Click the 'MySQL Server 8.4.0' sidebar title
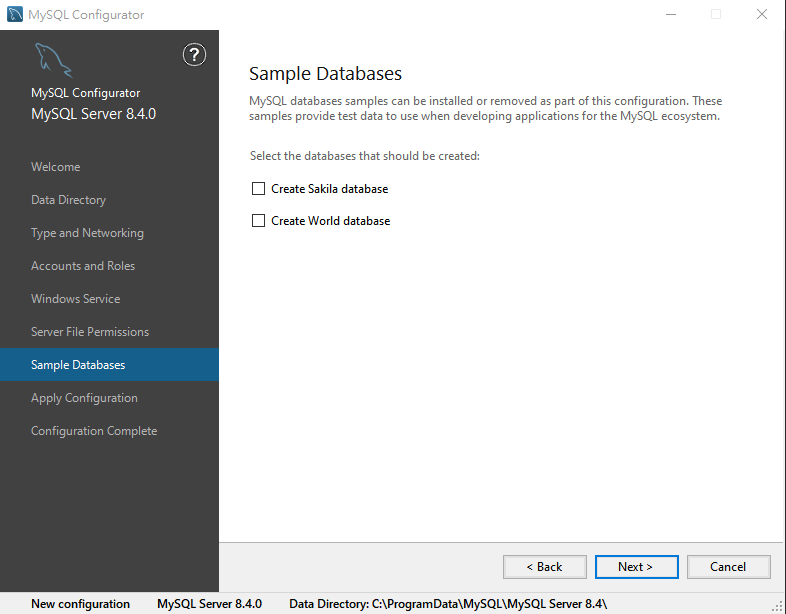The height and width of the screenshot is (614, 786). point(93,114)
